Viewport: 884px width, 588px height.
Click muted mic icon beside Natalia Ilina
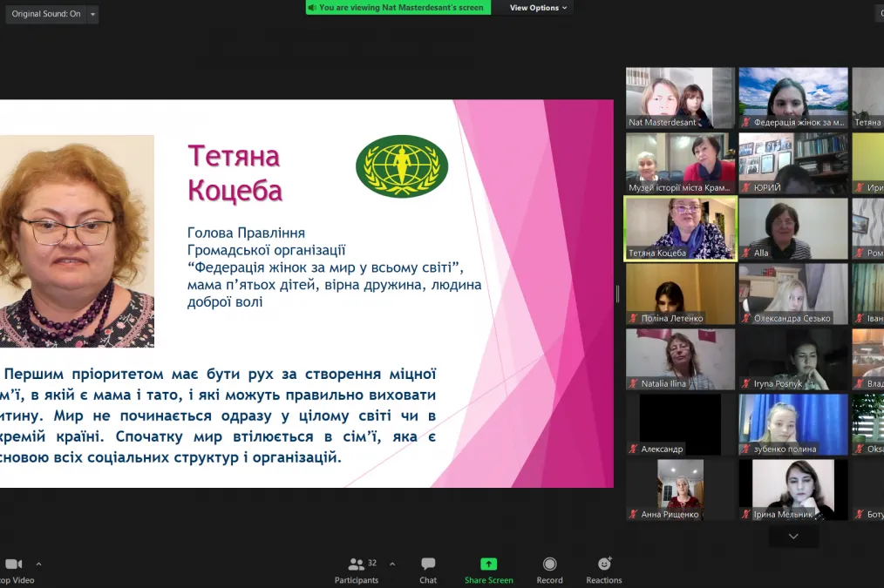pos(634,383)
